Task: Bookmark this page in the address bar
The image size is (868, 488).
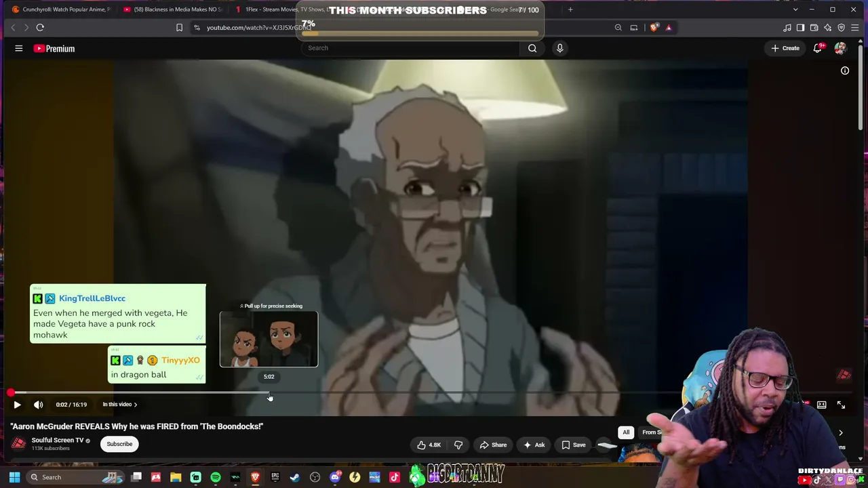Action: point(179,28)
